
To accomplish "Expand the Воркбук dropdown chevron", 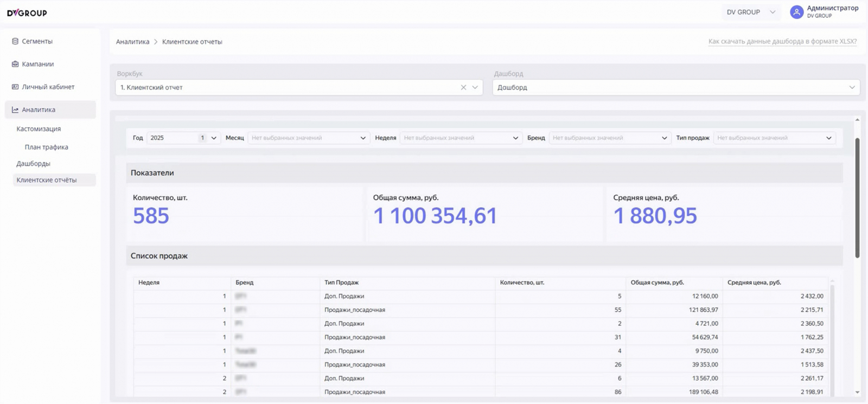I will click(475, 87).
